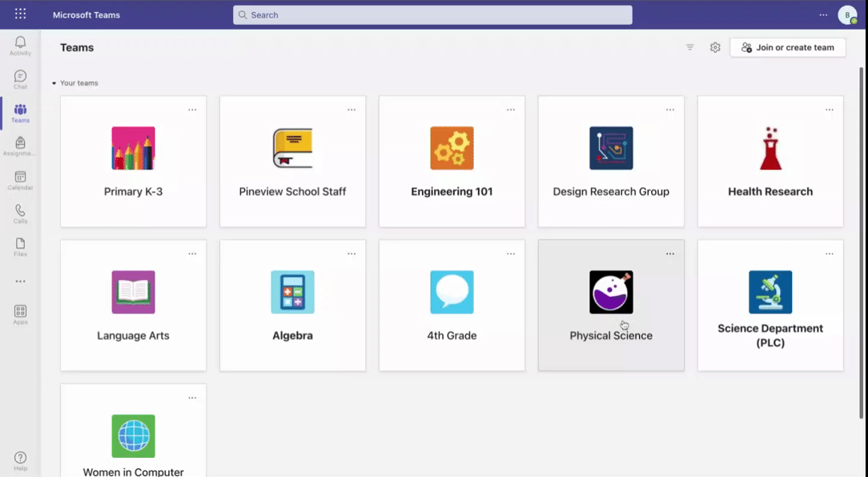Open more options on Primary K-3 team
The image size is (868, 477).
[192, 110]
